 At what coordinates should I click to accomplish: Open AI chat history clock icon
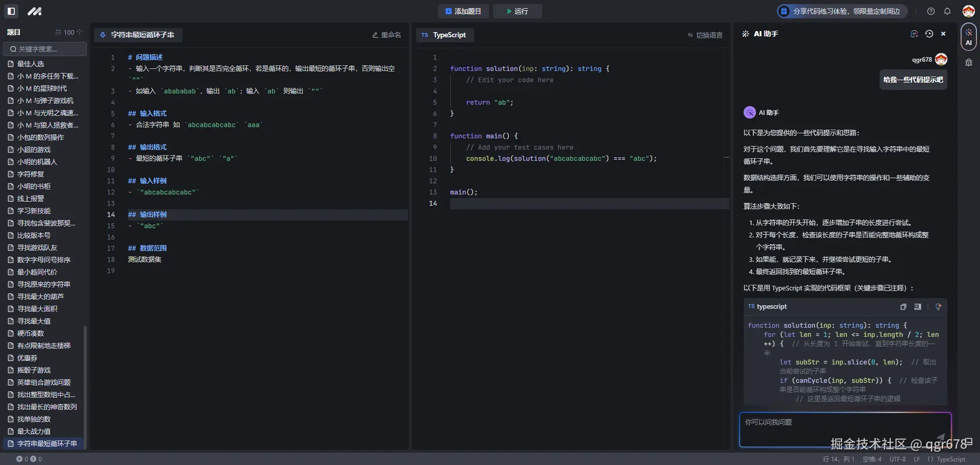click(929, 34)
